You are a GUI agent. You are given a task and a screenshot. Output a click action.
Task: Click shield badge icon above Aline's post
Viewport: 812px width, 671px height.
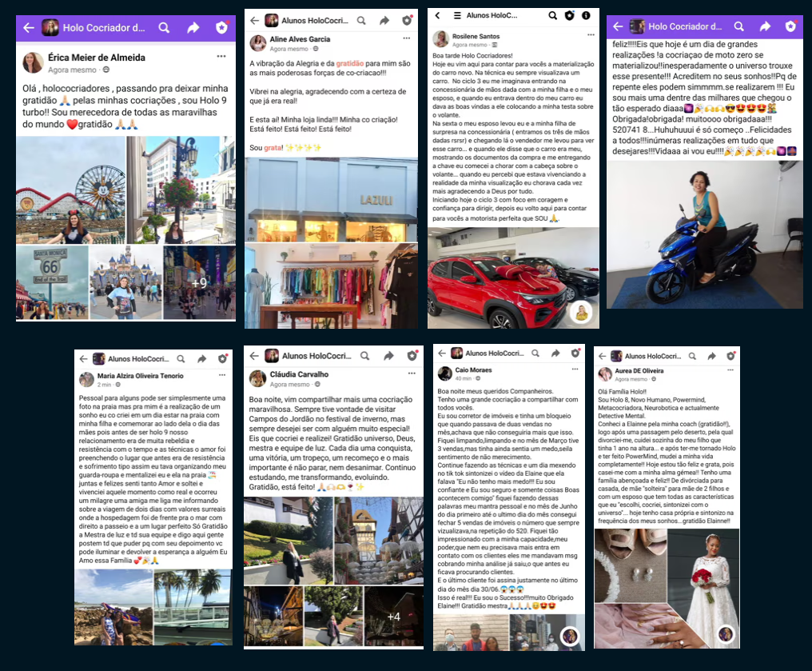point(407,21)
